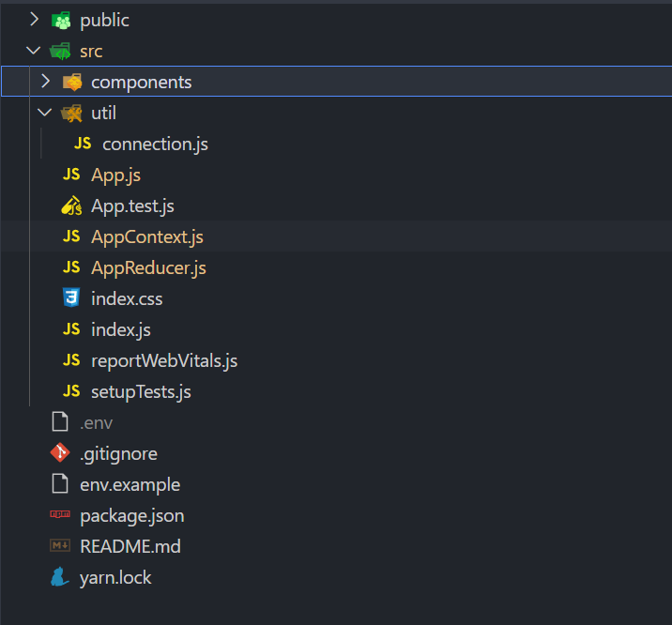The image size is (672, 625).
Task: Open index.css stylesheet
Action: (127, 298)
